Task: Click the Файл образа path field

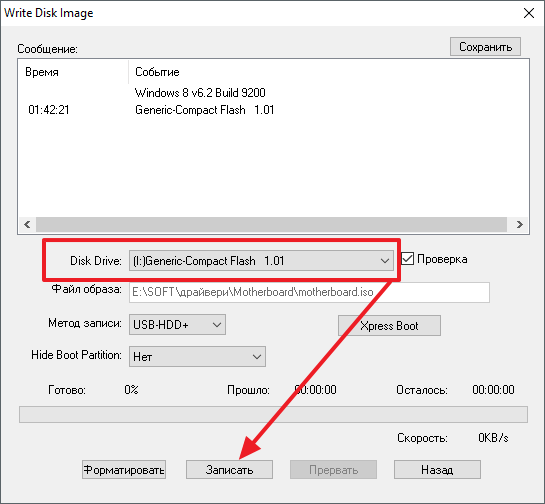Action: click(309, 292)
